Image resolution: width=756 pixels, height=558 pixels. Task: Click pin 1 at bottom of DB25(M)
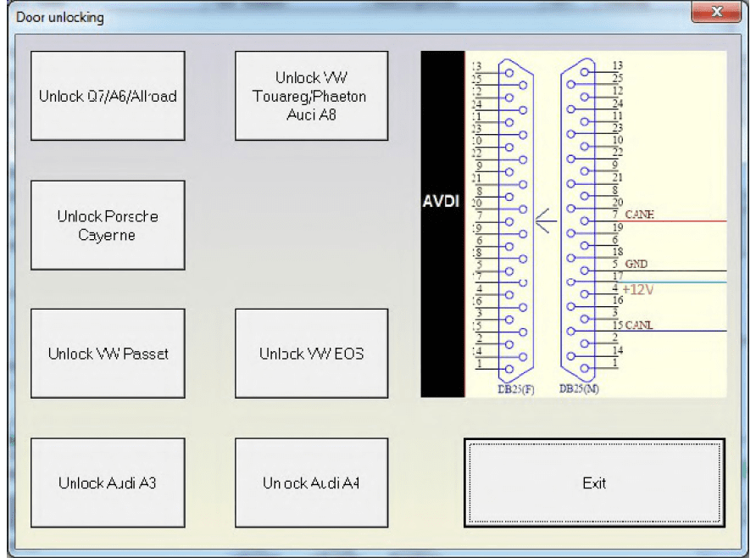click(615, 362)
